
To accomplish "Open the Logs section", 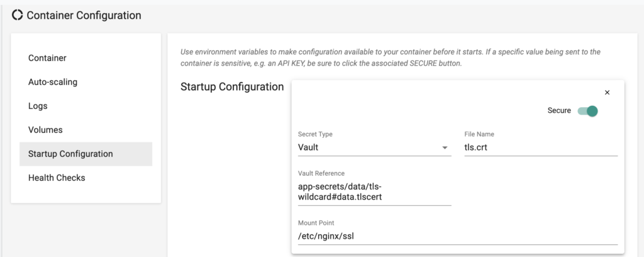I will (x=38, y=106).
